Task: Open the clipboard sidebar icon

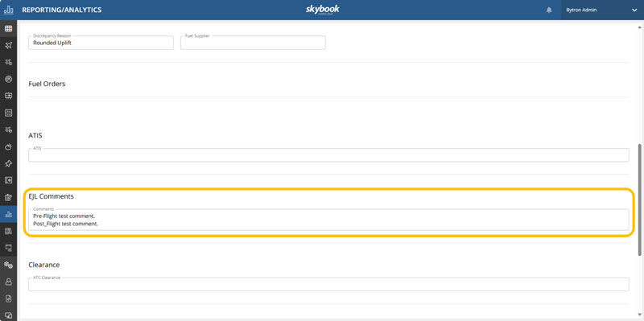Action: 8,197
